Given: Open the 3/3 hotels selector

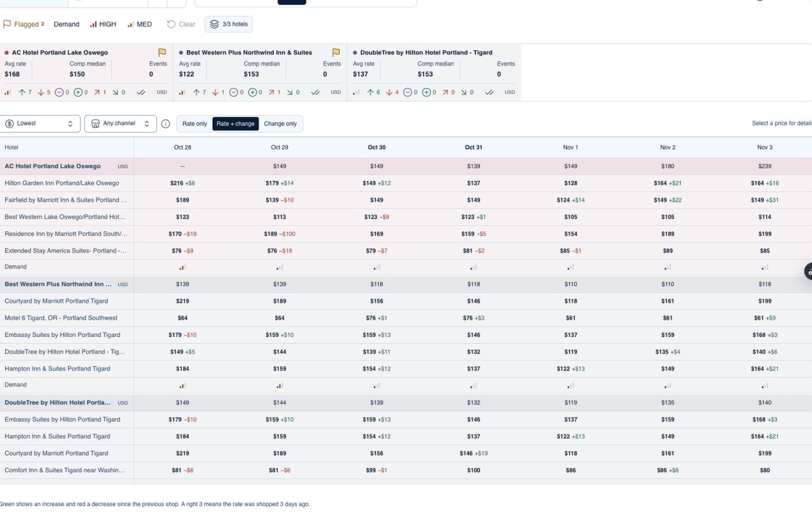Looking at the screenshot, I should pyautogui.click(x=229, y=24).
